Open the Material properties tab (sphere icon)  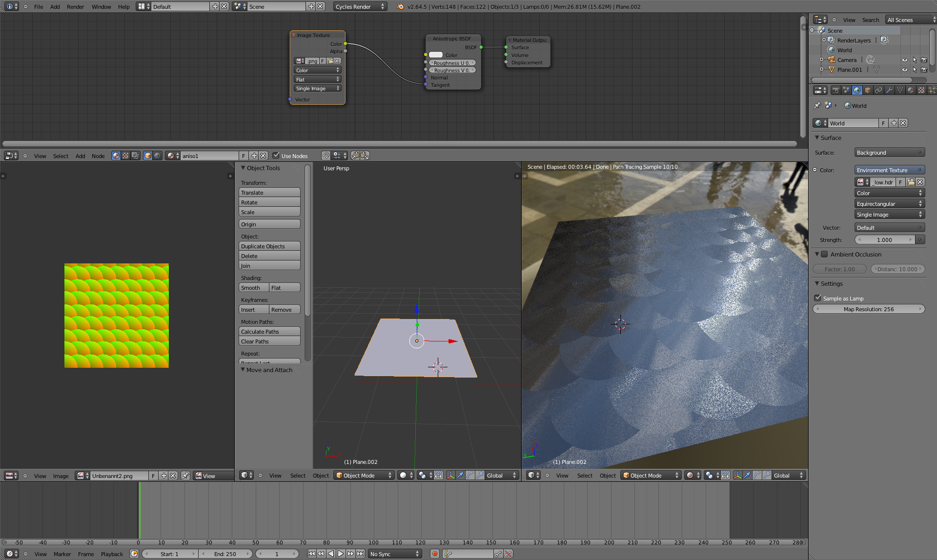point(911,90)
